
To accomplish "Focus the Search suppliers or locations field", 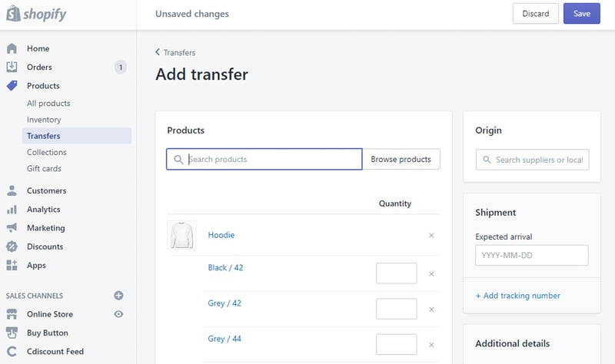I will click(x=532, y=160).
